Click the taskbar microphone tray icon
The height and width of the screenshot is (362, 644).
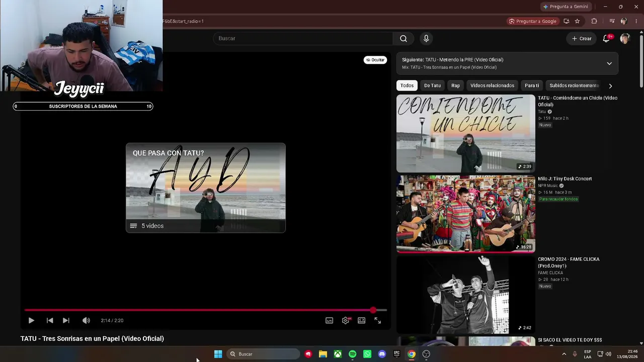(575, 354)
